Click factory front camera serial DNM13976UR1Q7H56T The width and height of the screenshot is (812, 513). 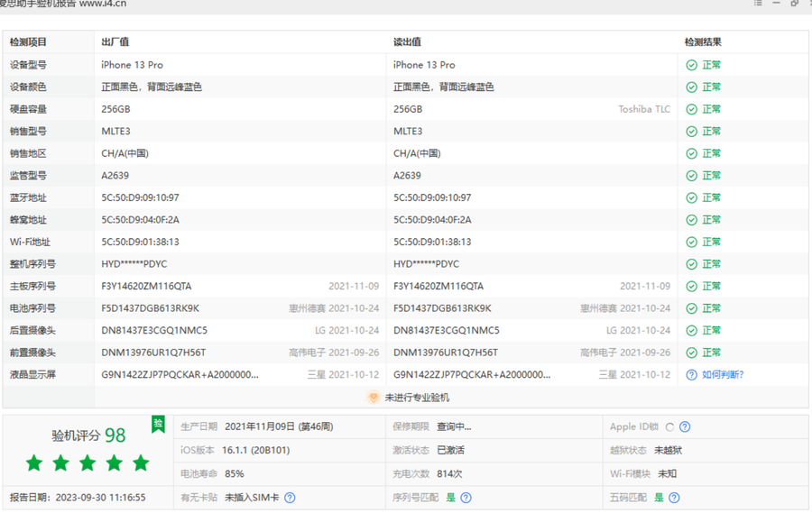[x=153, y=353]
